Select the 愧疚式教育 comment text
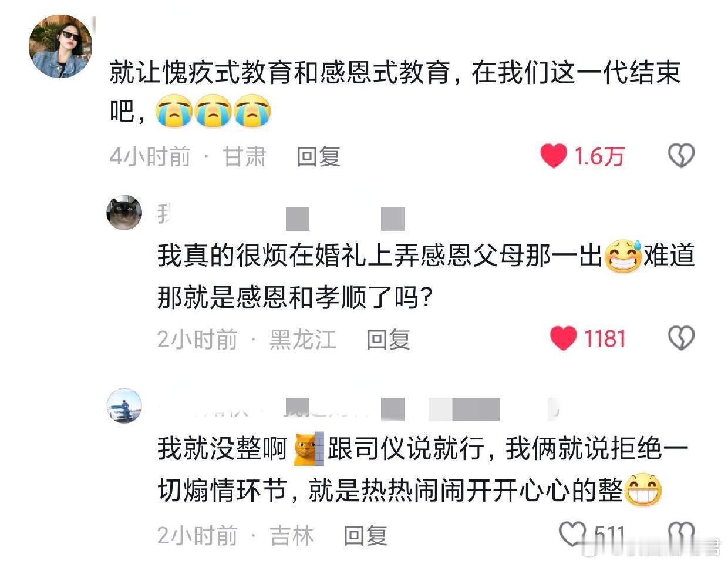This screenshot has width=728, height=564. coord(395,92)
